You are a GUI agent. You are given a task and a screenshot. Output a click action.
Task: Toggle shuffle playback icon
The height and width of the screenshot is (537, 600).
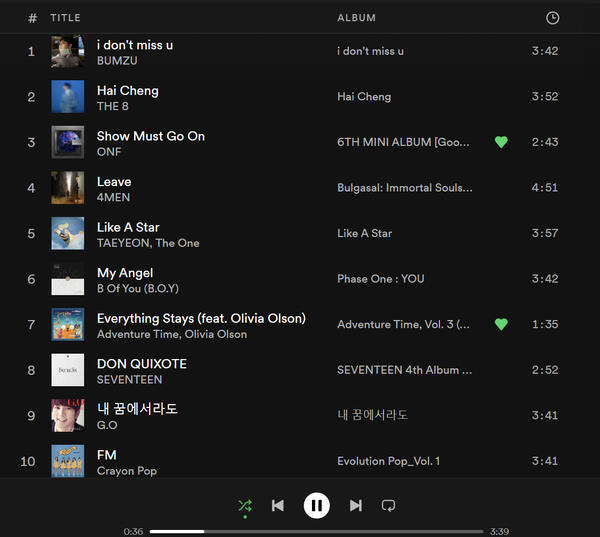245,506
